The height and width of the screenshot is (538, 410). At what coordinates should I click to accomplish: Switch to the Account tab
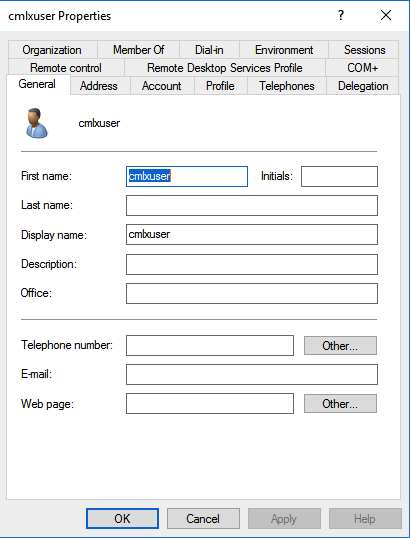click(x=162, y=86)
